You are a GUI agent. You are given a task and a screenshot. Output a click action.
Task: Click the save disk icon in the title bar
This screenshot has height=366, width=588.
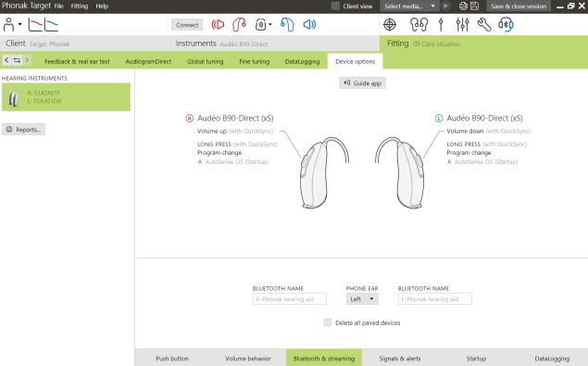tap(474, 6)
